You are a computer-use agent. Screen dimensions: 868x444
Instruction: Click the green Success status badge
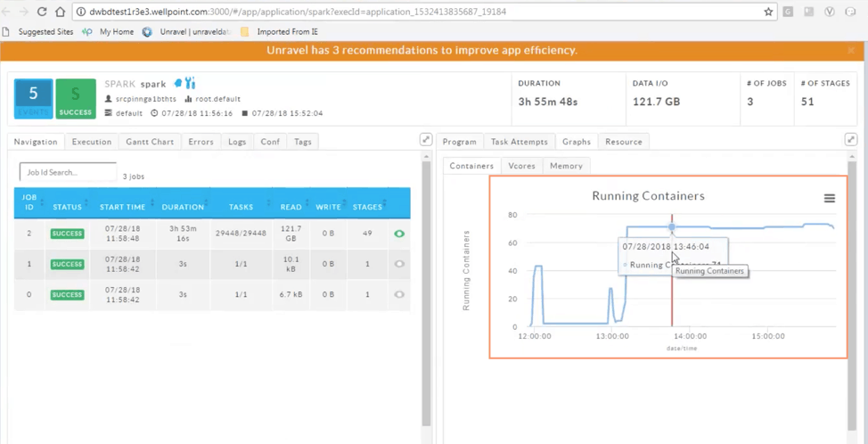click(75, 99)
